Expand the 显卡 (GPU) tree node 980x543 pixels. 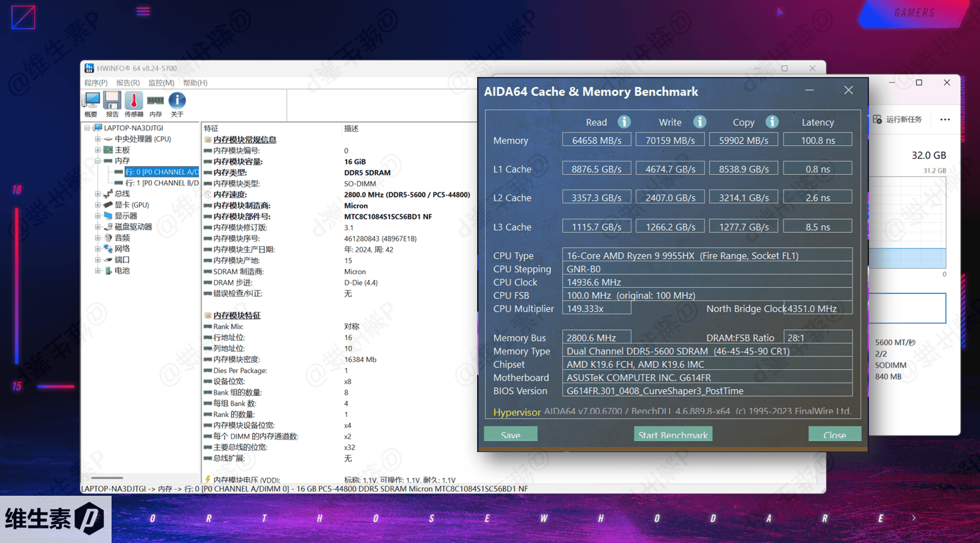pyautogui.click(x=98, y=205)
